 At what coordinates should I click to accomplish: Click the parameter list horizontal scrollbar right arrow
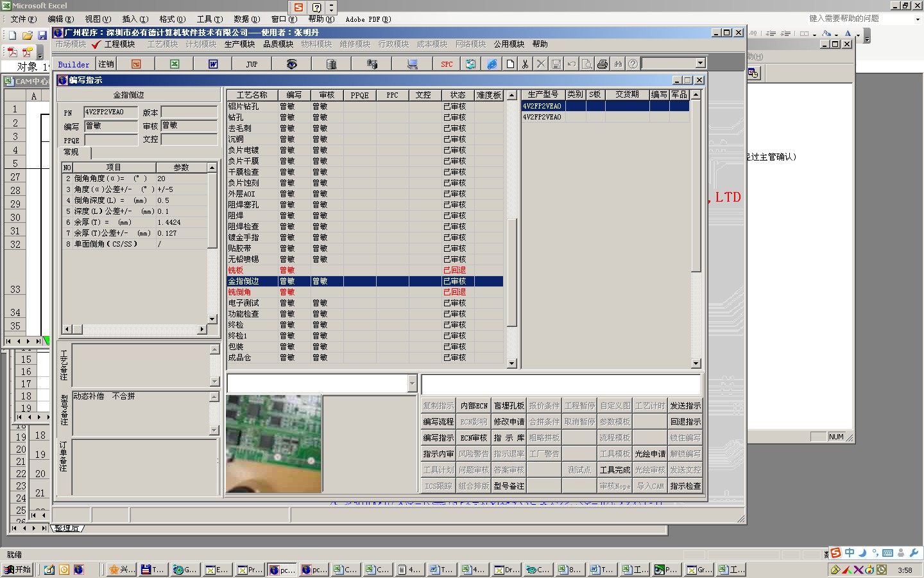pyautogui.click(x=202, y=329)
